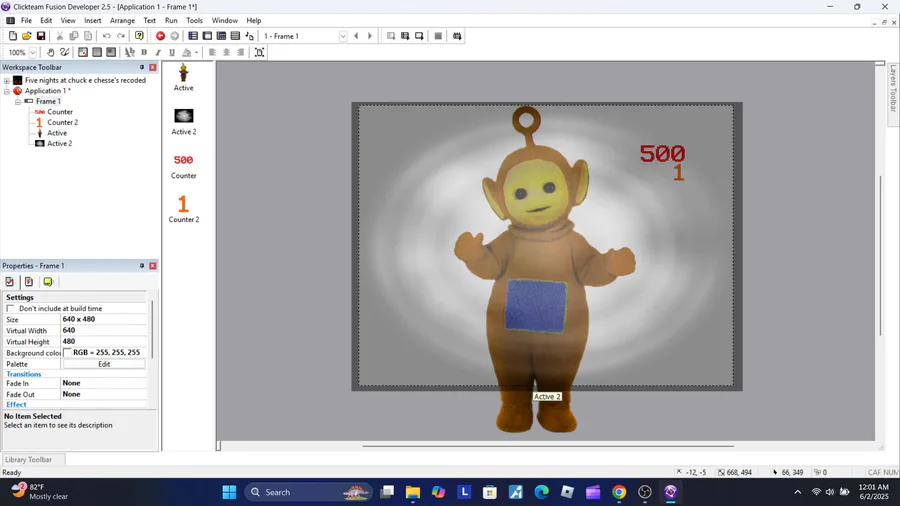Select Counter 2 in workspace tree
The width and height of the screenshot is (900, 506).
(63, 122)
